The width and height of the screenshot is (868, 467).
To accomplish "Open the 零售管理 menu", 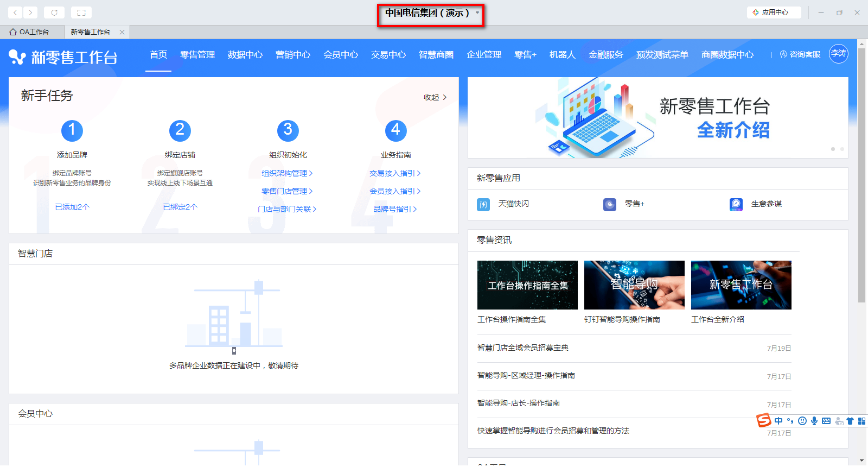I will coord(197,55).
